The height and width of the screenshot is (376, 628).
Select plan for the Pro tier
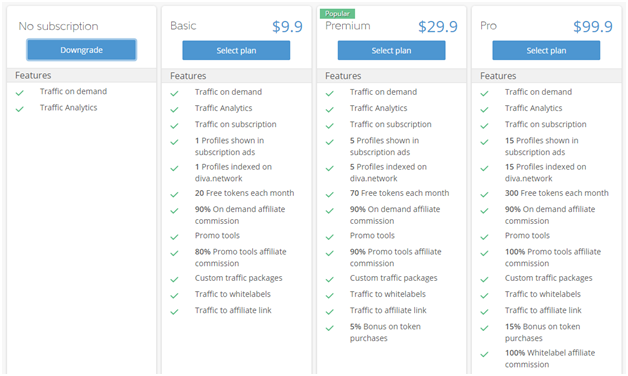pos(546,50)
